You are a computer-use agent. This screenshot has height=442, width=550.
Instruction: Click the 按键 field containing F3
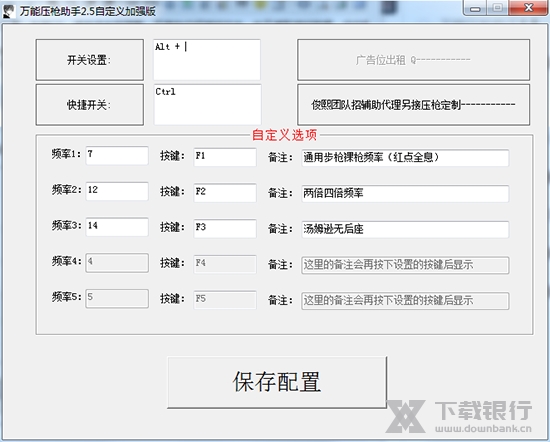coord(225,229)
